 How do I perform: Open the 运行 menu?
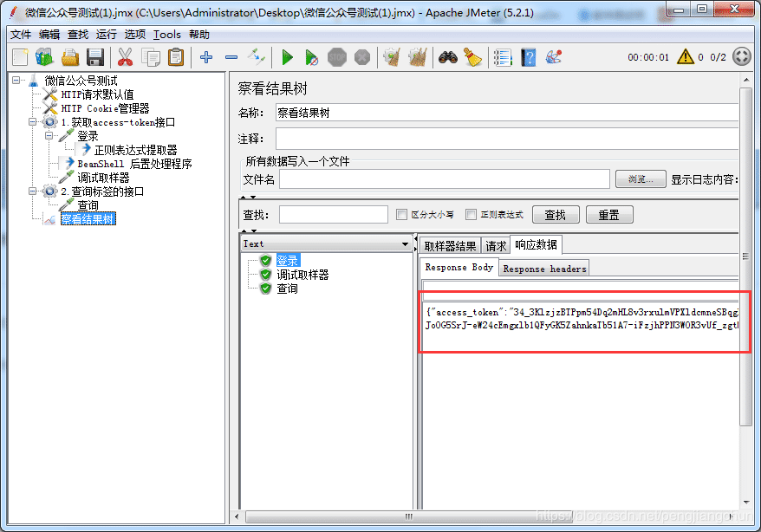106,35
